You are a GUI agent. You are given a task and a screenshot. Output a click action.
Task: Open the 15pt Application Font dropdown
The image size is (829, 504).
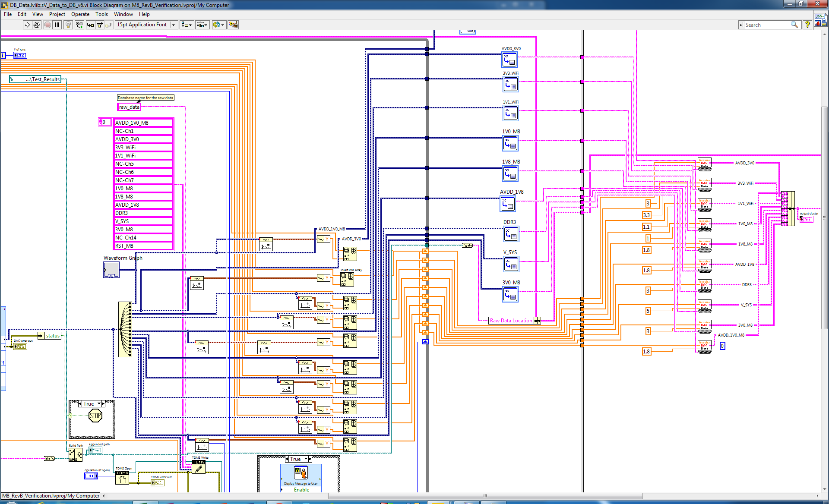point(146,25)
